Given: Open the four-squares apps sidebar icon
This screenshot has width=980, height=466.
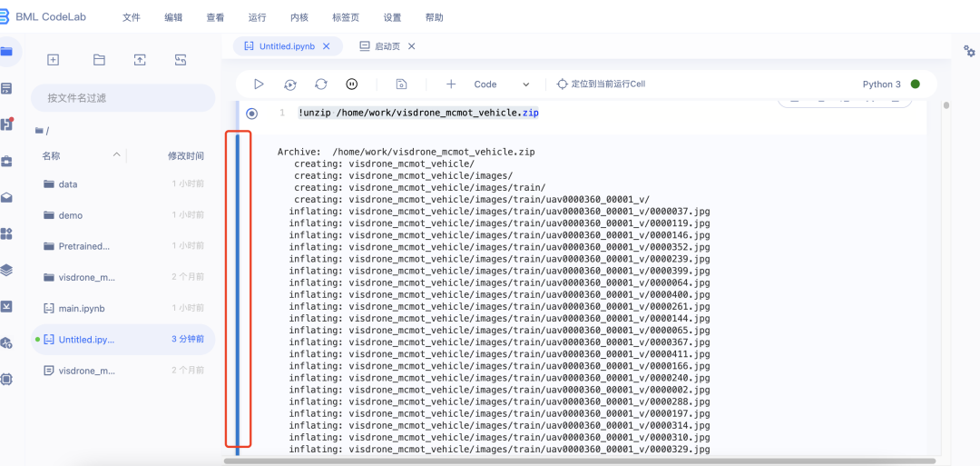Looking at the screenshot, I should coord(6,234).
